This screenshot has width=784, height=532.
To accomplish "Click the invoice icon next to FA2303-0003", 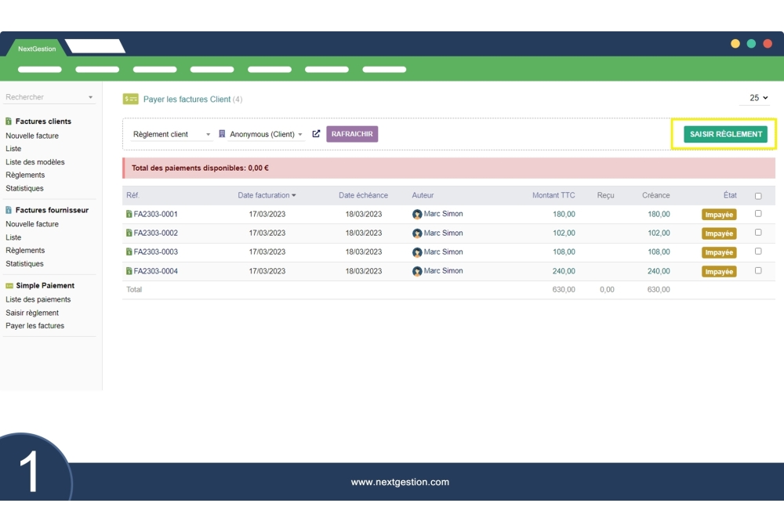I will click(x=129, y=252).
